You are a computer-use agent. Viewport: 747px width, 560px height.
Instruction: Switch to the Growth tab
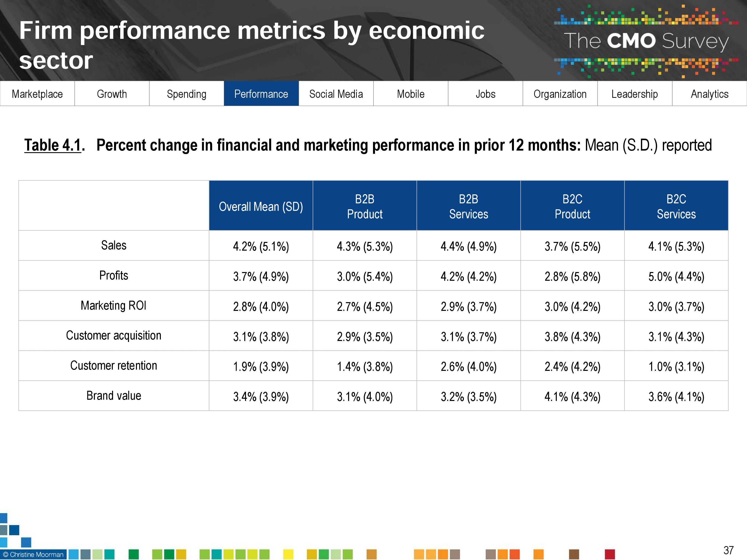coord(112,94)
